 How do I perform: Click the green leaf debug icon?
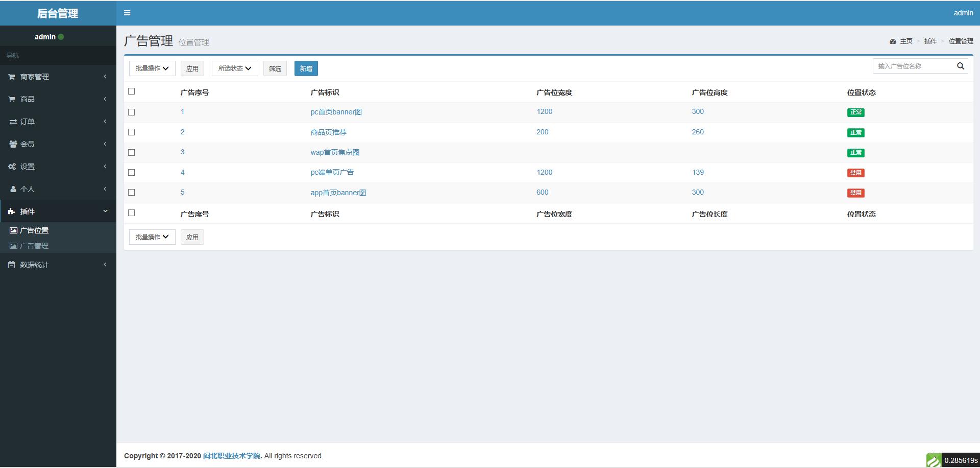934,460
